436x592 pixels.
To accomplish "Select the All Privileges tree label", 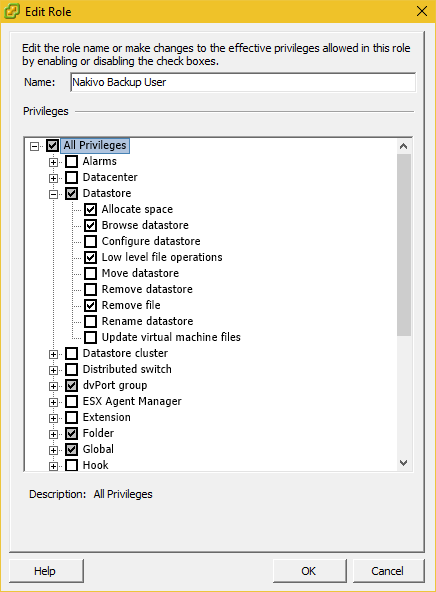I will coord(95,145).
